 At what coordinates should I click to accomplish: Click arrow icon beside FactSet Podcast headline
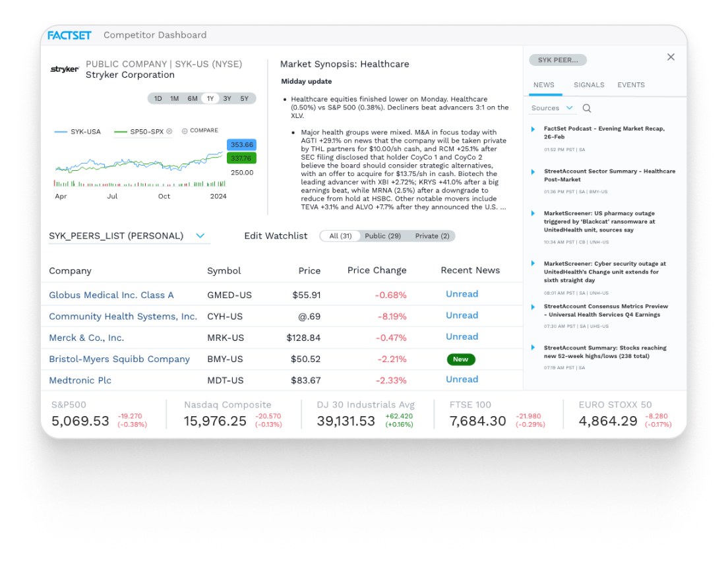click(x=533, y=129)
